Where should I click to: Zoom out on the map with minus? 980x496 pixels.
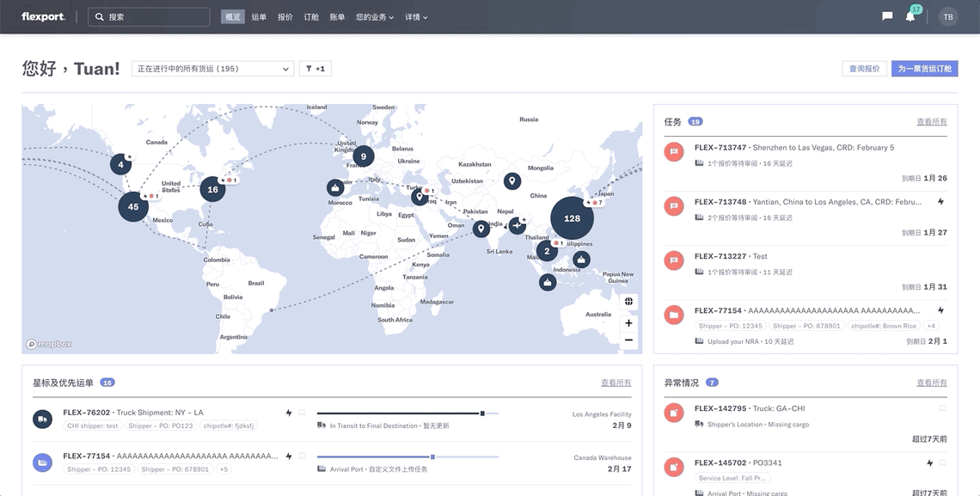pyautogui.click(x=628, y=340)
